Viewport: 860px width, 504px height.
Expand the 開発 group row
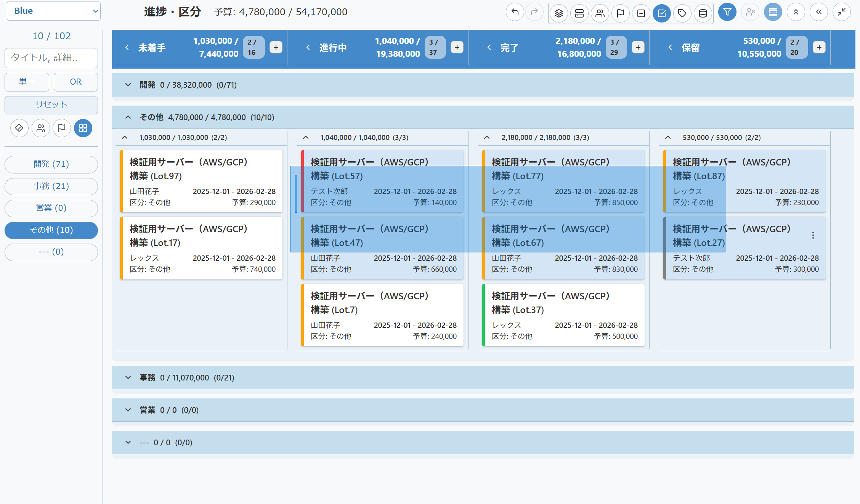pos(128,85)
